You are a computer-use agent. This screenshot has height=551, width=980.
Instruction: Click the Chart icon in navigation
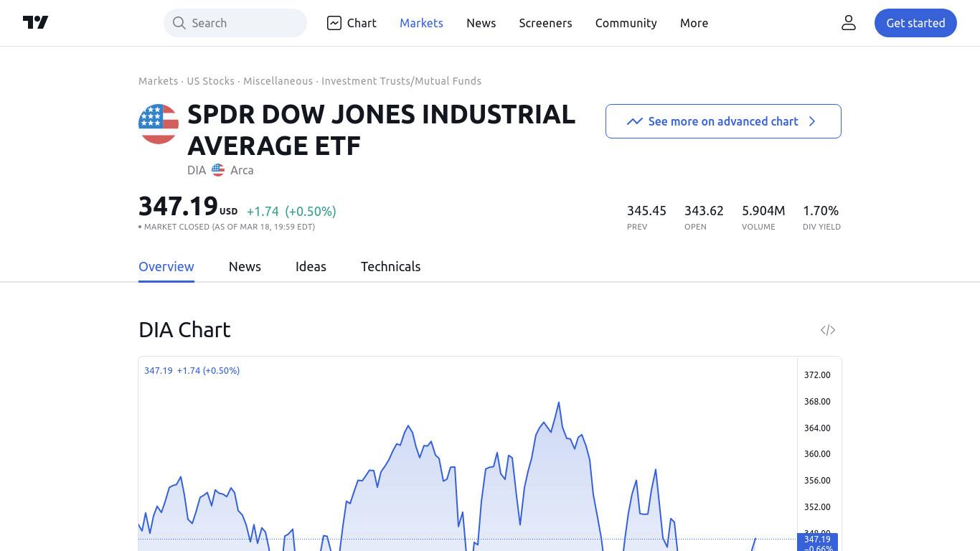point(334,23)
